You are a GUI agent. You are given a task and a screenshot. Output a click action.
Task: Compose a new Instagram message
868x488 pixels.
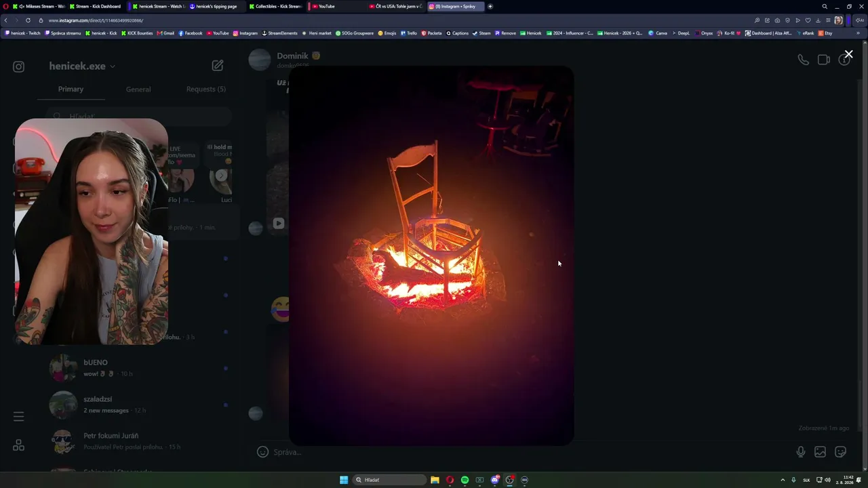[218, 66]
